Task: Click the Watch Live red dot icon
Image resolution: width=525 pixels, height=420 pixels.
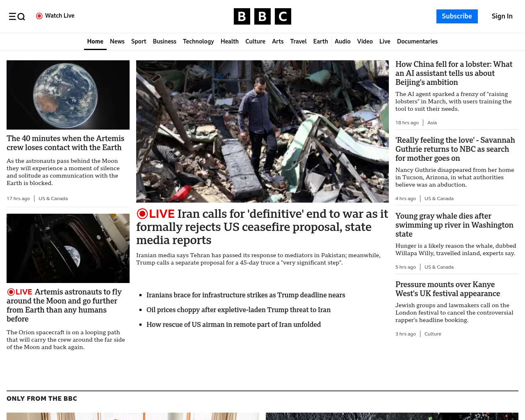Action: (39, 16)
